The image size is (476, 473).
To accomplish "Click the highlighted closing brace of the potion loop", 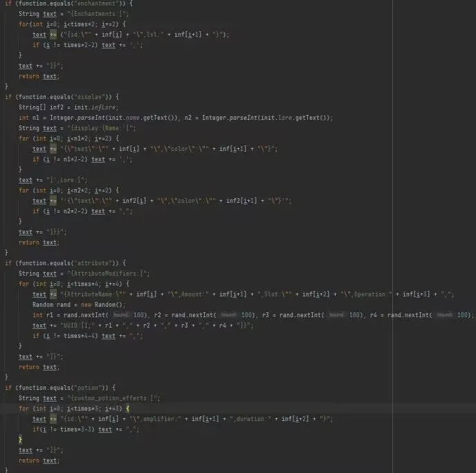I will (x=20, y=440).
